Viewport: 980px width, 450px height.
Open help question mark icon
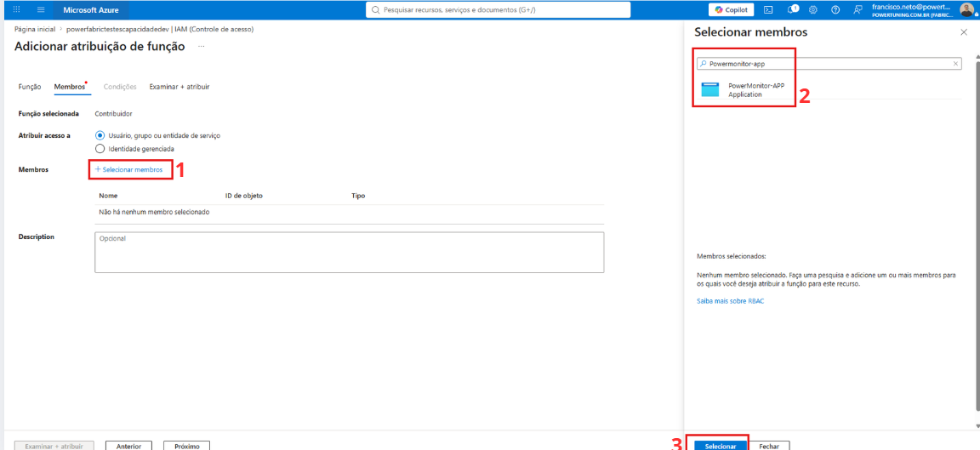(x=835, y=10)
